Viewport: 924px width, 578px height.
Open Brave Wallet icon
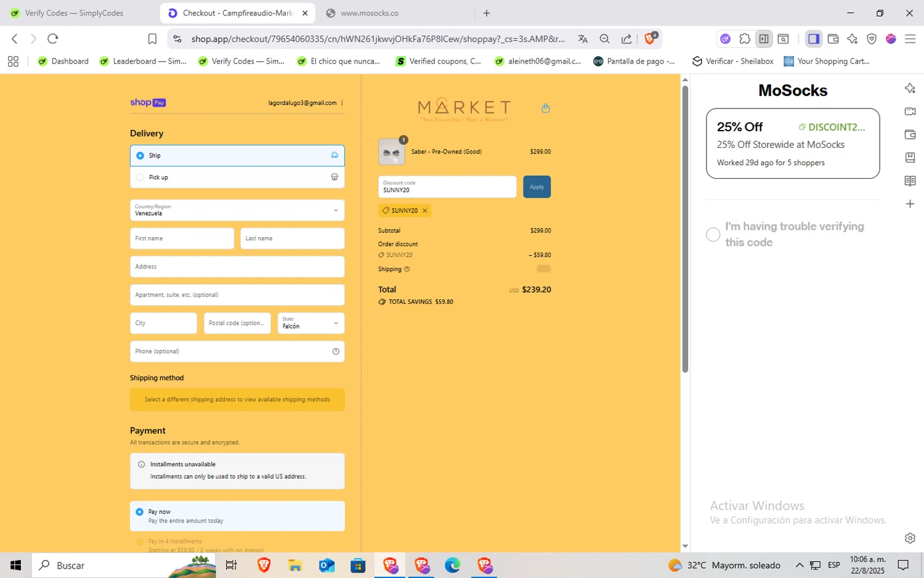(x=833, y=39)
